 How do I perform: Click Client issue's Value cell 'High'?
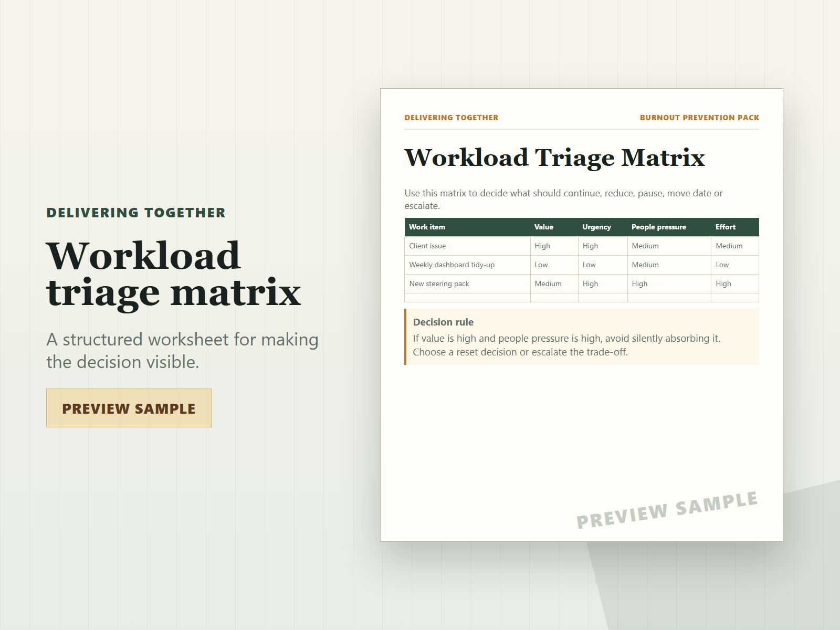(554, 246)
